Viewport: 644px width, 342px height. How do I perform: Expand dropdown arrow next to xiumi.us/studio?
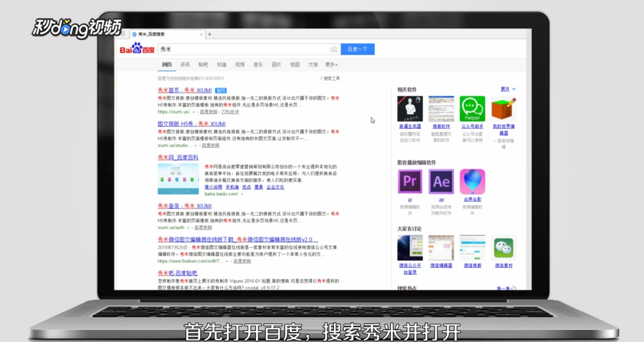point(196,146)
